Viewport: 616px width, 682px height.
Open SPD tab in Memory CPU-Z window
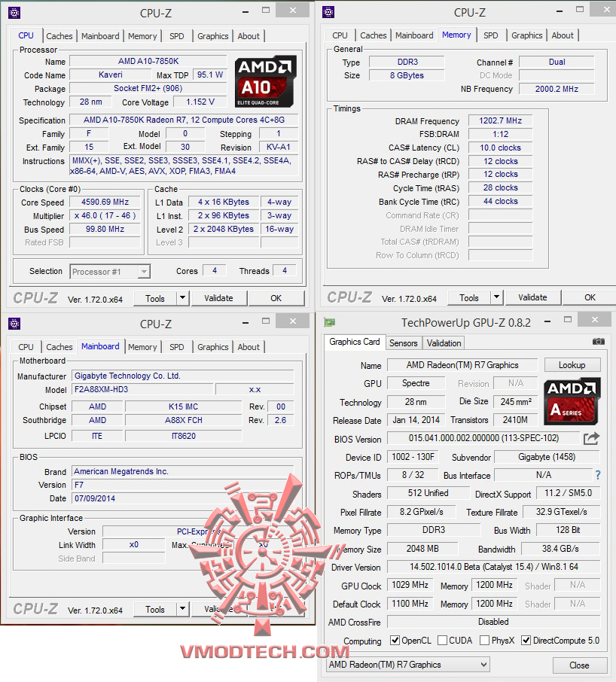click(491, 35)
